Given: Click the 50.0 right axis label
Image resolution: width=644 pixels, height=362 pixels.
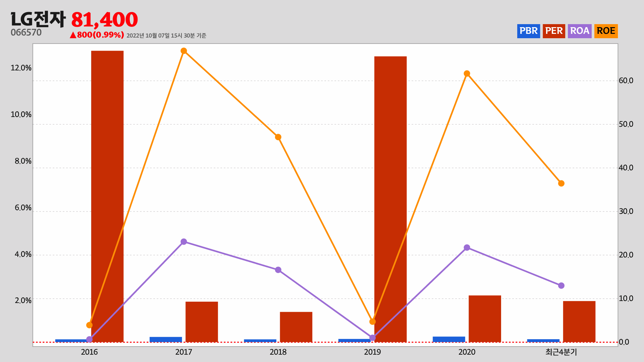Looking at the screenshot, I should 626,124.
